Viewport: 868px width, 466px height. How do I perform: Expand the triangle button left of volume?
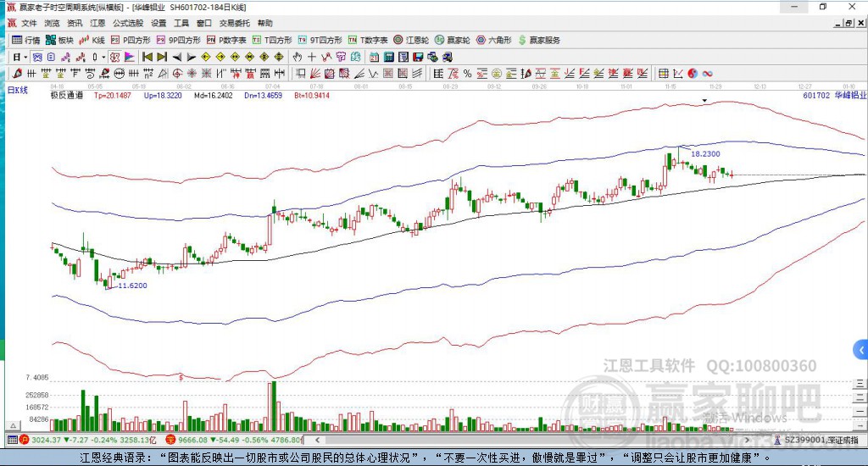[14, 425]
